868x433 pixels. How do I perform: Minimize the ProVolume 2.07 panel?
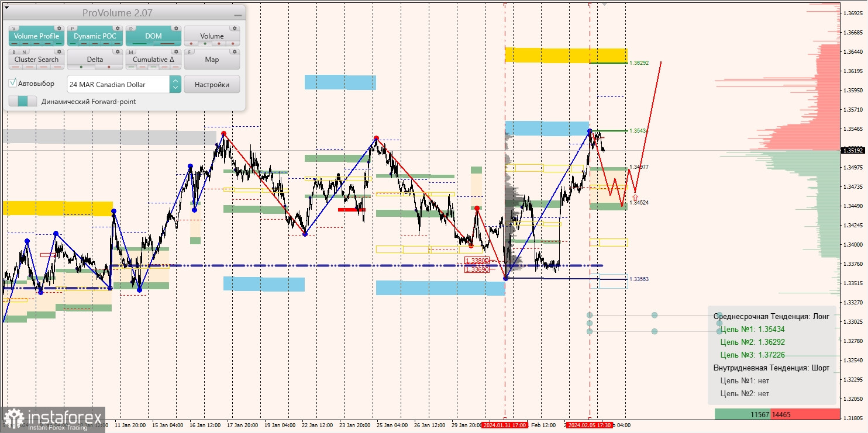pos(237,15)
